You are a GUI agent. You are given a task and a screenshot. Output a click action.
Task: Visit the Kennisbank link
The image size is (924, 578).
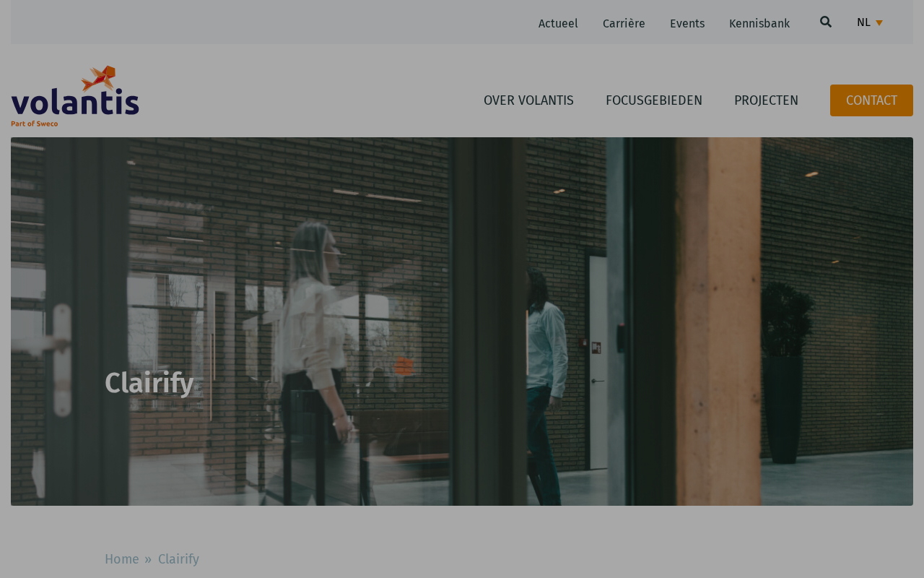pyautogui.click(x=759, y=24)
